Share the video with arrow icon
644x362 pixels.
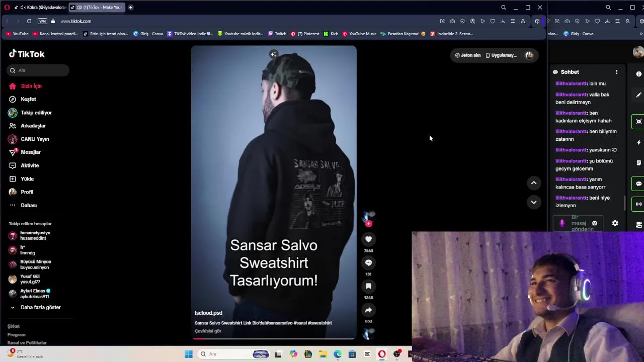click(x=368, y=310)
